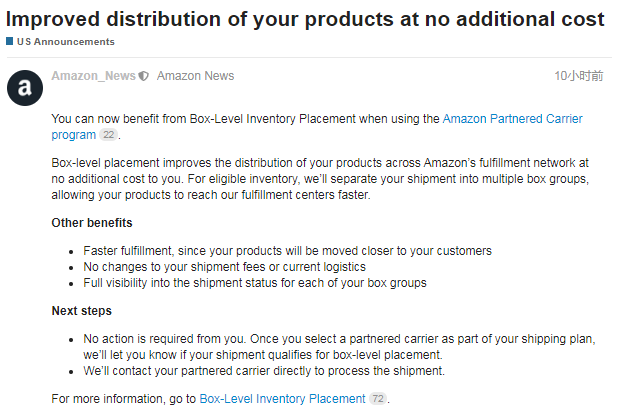Click the 72 click-count badge
This screenshot has height=415, width=627.
377,399
